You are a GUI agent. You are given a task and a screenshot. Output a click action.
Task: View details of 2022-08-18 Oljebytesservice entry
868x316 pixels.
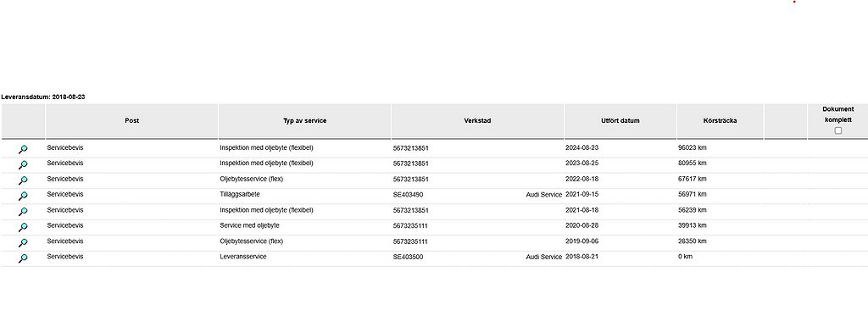23,180
